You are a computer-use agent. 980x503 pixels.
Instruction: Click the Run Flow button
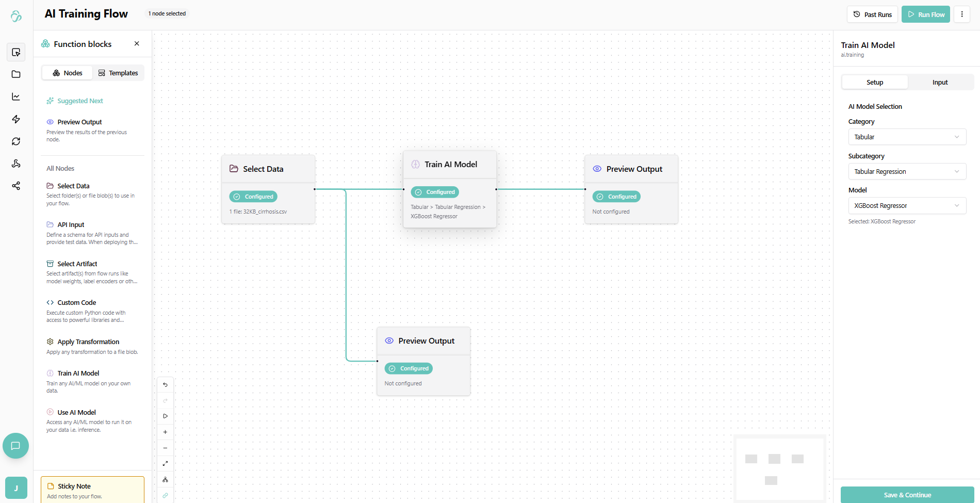[926, 14]
